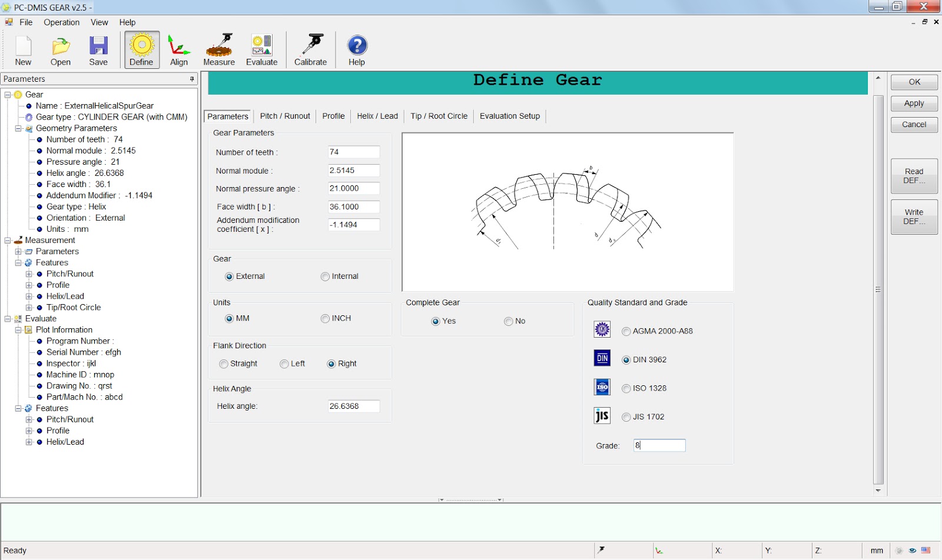Click the Grade input field

click(x=659, y=445)
